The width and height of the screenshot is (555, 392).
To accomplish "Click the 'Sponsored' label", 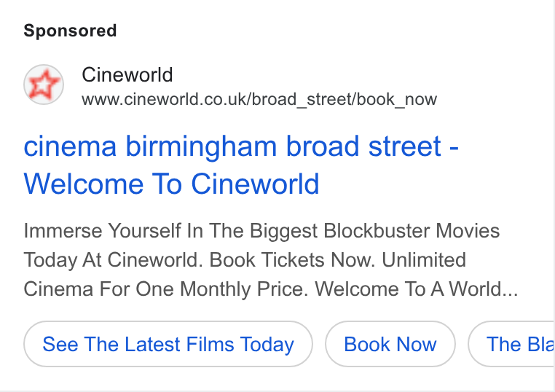I will (x=70, y=31).
